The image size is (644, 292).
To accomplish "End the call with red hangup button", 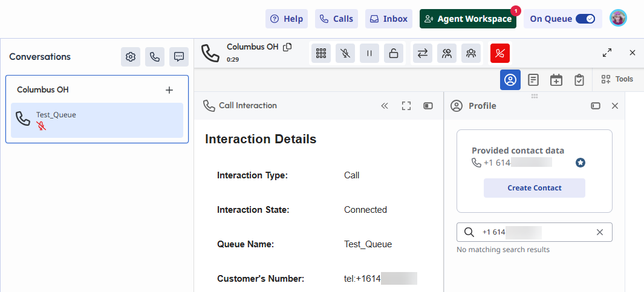I will [x=500, y=53].
